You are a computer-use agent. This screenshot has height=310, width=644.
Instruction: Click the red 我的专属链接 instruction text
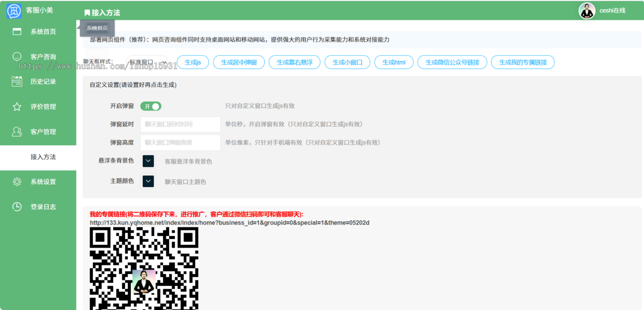(196, 214)
